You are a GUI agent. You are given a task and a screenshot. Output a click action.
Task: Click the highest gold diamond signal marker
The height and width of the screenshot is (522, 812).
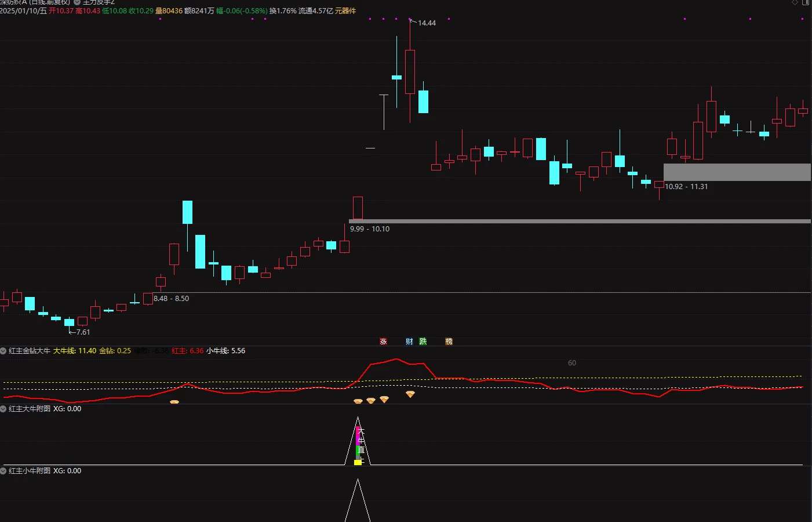tap(410, 394)
